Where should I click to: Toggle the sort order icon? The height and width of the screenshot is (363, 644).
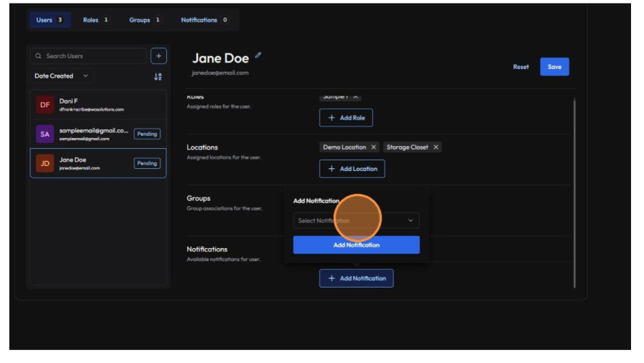click(x=158, y=76)
